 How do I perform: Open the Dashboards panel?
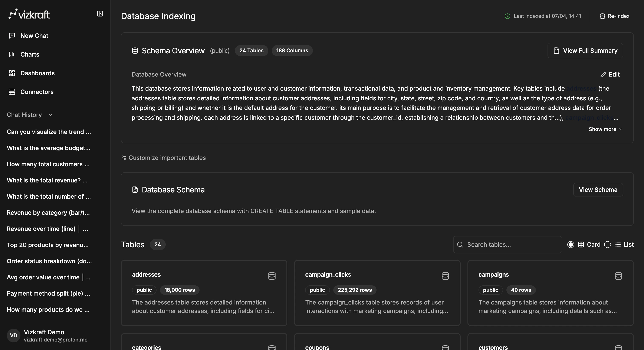point(37,73)
